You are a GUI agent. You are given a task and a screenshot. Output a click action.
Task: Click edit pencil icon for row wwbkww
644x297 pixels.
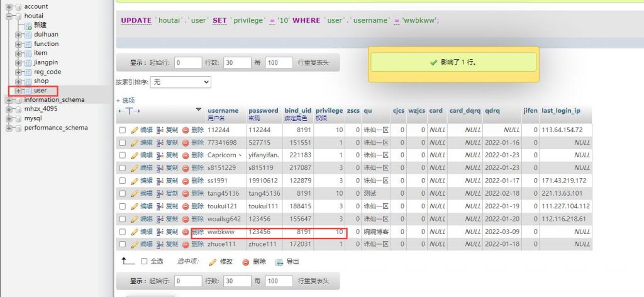coord(135,232)
